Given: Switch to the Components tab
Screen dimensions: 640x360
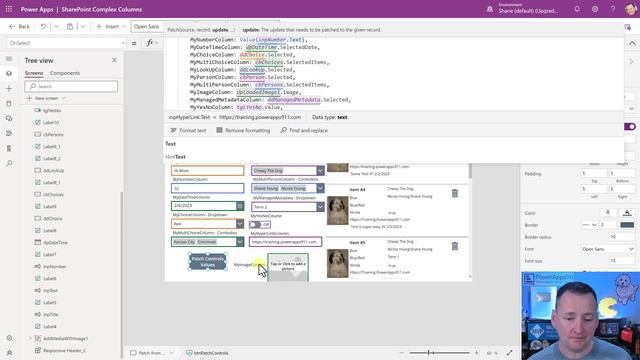Looking at the screenshot, I should point(65,73).
